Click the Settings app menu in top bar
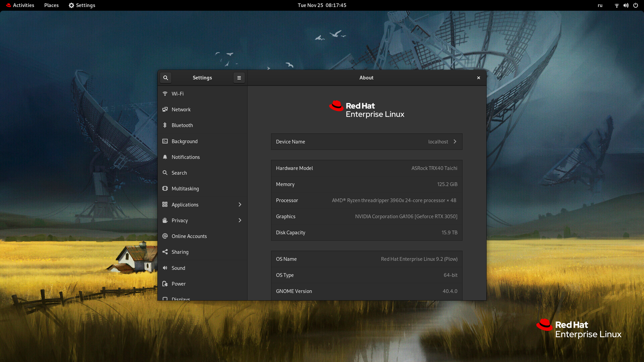Screen dimensions: 644x362 [x=82, y=5]
